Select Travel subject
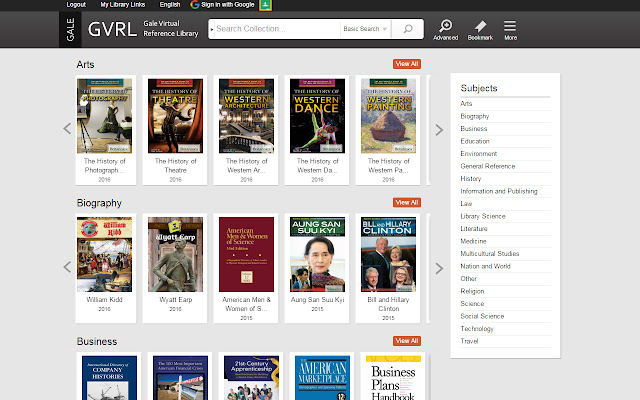The height and width of the screenshot is (400, 640). tap(469, 341)
